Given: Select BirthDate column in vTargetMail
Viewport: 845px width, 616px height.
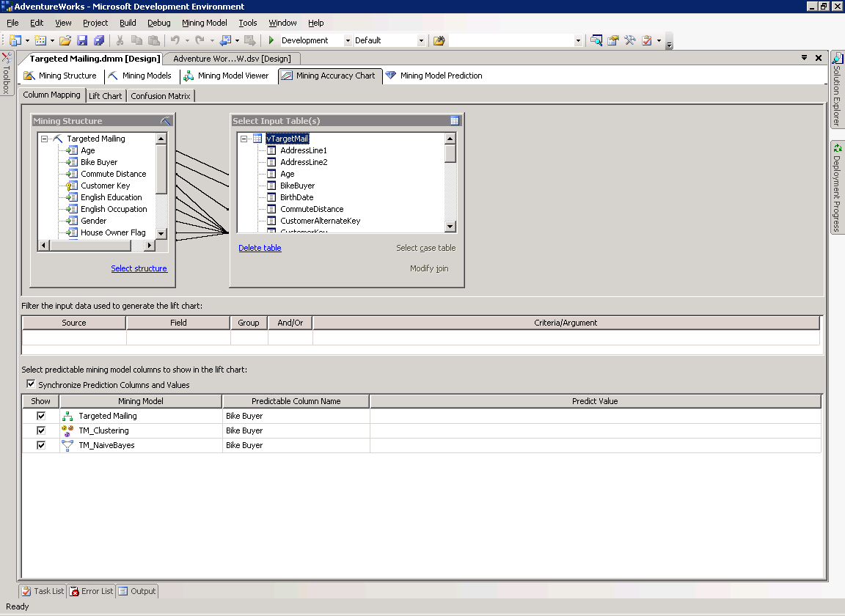Looking at the screenshot, I should (x=296, y=197).
